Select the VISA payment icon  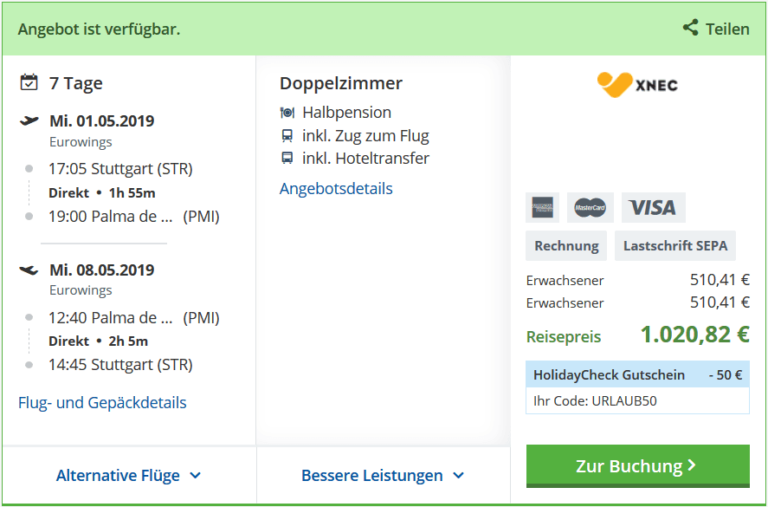653,208
